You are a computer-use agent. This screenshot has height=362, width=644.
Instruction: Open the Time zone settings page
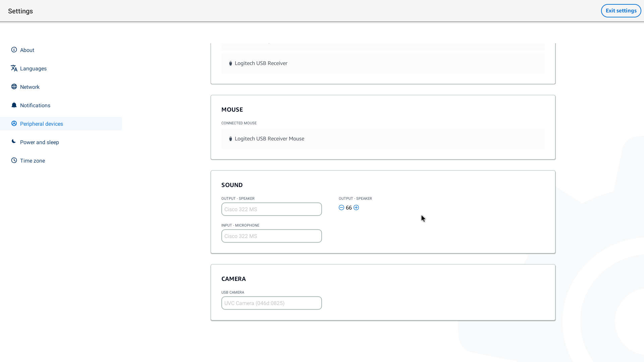tap(33, 161)
